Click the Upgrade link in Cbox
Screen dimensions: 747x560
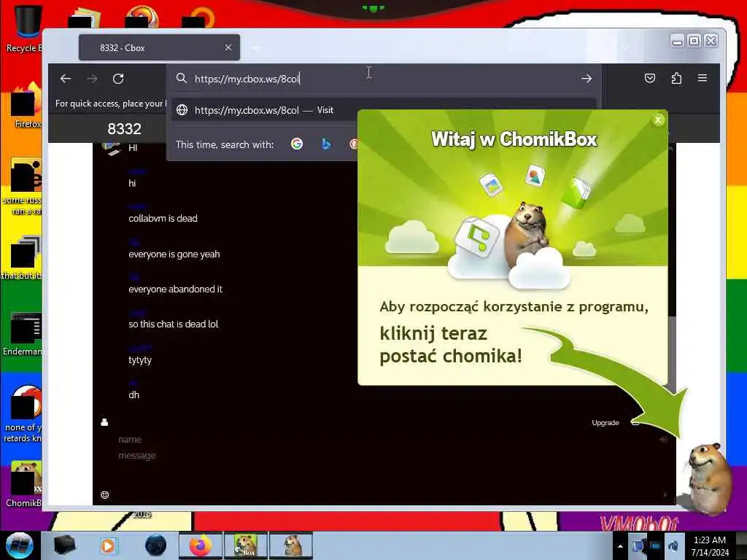[x=605, y=423]
